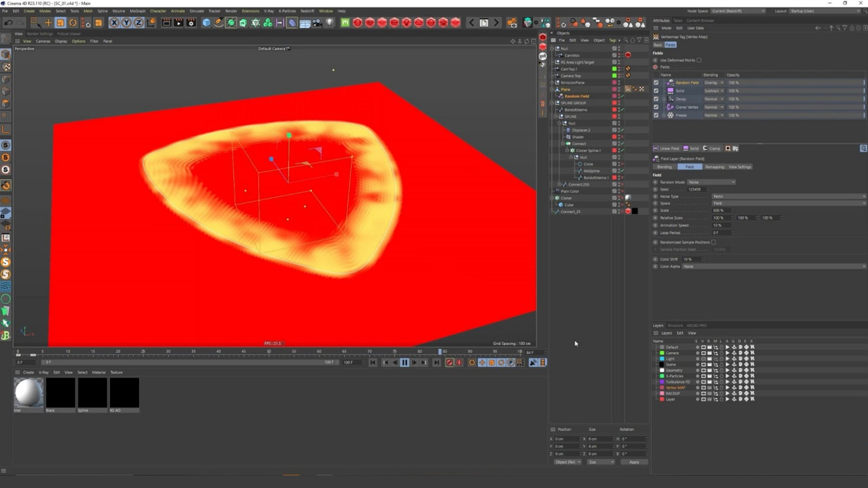This screenshot has height=488, width=868.
Task: Toggle the X axis lock icon
Action: pyautogui.click(x=114, y=23)
